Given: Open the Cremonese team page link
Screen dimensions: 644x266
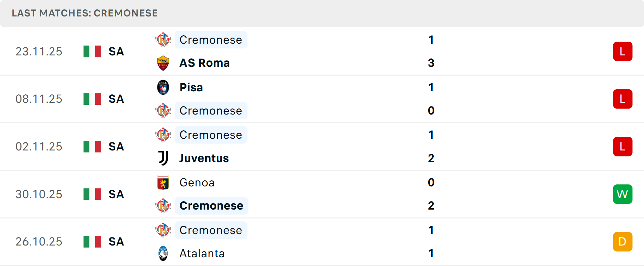Looking at the screenshot, I should (211, 40).
